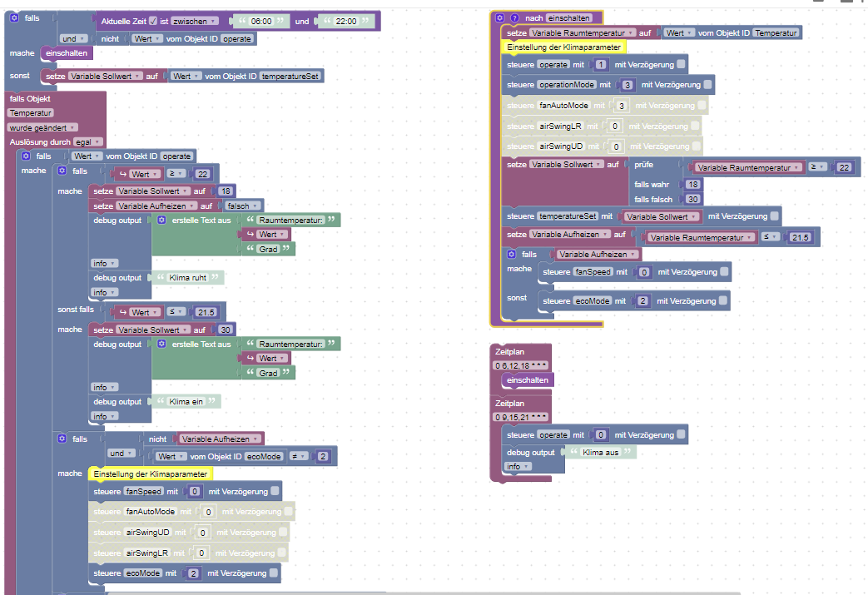Image resolution: width=868 pixels, height=595 pixels.
Task: Open 'info' dropdown under 'Klima aus' debug
Action: (x=518, y=467)
